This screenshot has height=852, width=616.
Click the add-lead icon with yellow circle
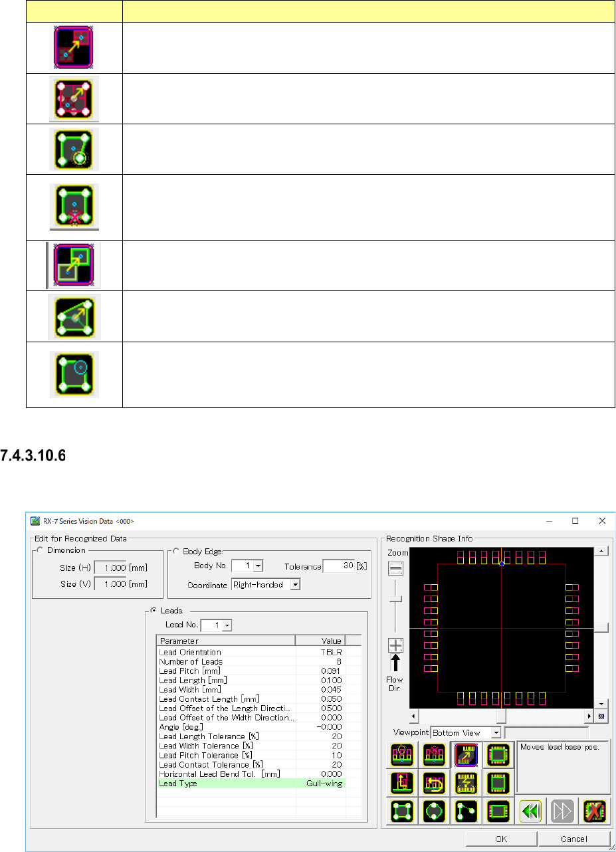(x=401, y=754)
